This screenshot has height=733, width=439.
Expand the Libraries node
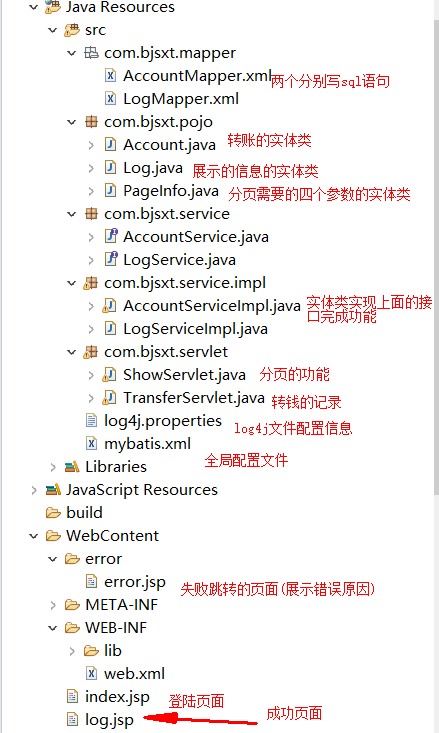coord(52,467)
